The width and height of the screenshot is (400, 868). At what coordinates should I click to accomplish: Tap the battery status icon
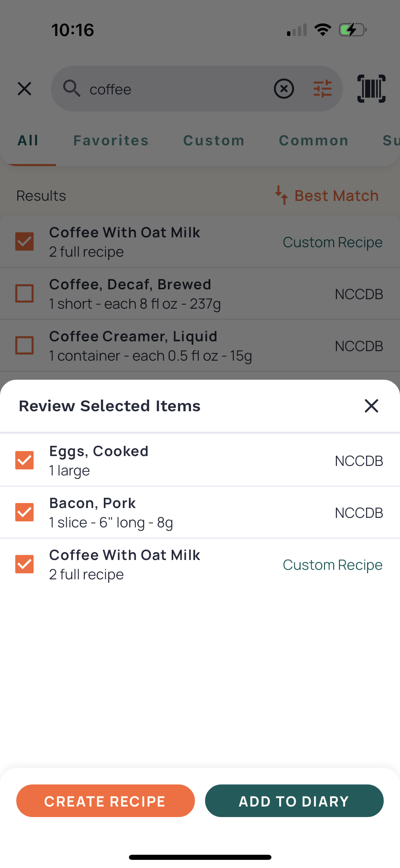point(353,30)
